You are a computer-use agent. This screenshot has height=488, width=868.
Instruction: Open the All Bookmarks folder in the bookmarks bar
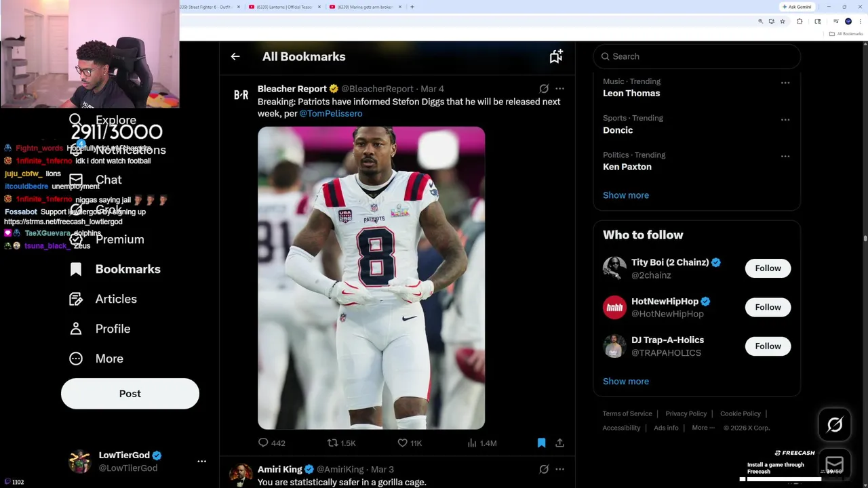[846, 34]
